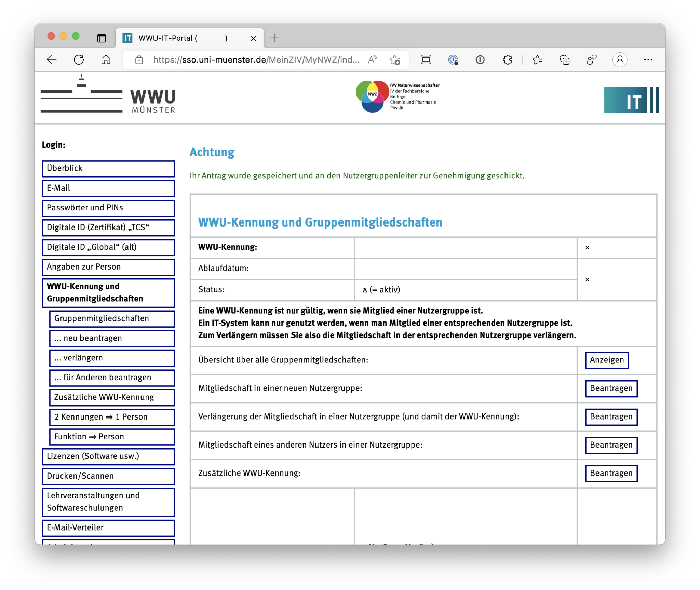Screen dimensions: 700x590
Task: Open the favorites list icon
Action: pyautogui.click(x=537, y=60)
